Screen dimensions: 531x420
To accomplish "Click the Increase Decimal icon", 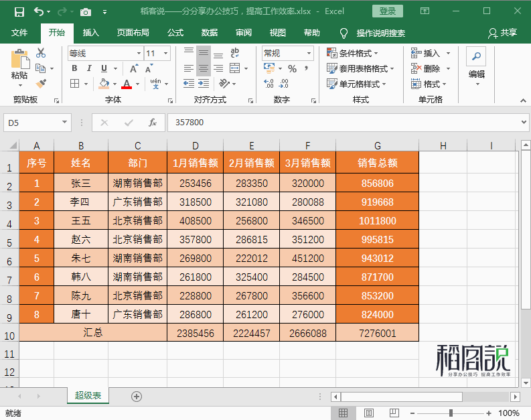I will (x=269, y=83).
